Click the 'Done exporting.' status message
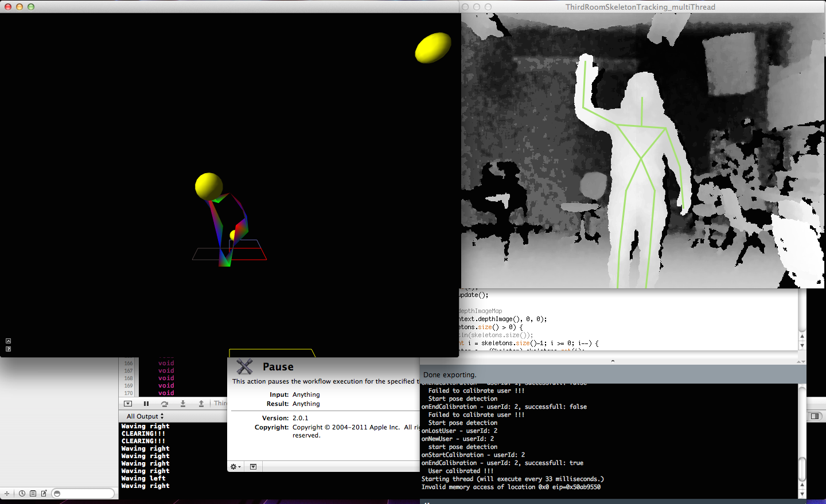Viewport: 826px width, 504px height. click(450, 375)
